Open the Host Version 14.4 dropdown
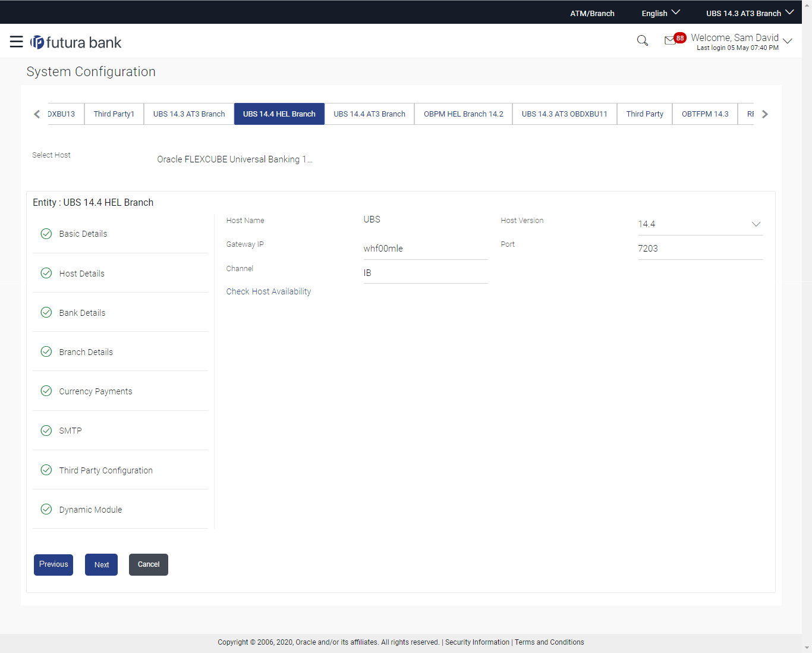This screenshot has width=812, height=653. (700, 224)
